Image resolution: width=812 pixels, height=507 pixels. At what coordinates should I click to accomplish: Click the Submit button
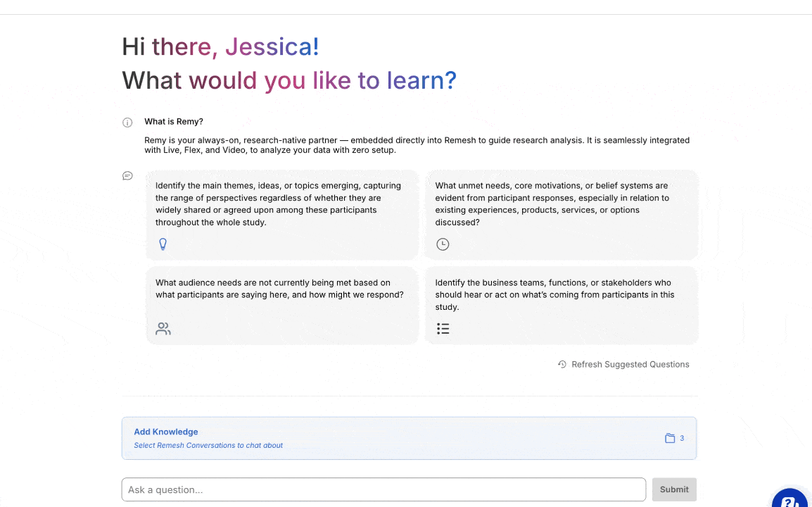[x=674, y=489]
